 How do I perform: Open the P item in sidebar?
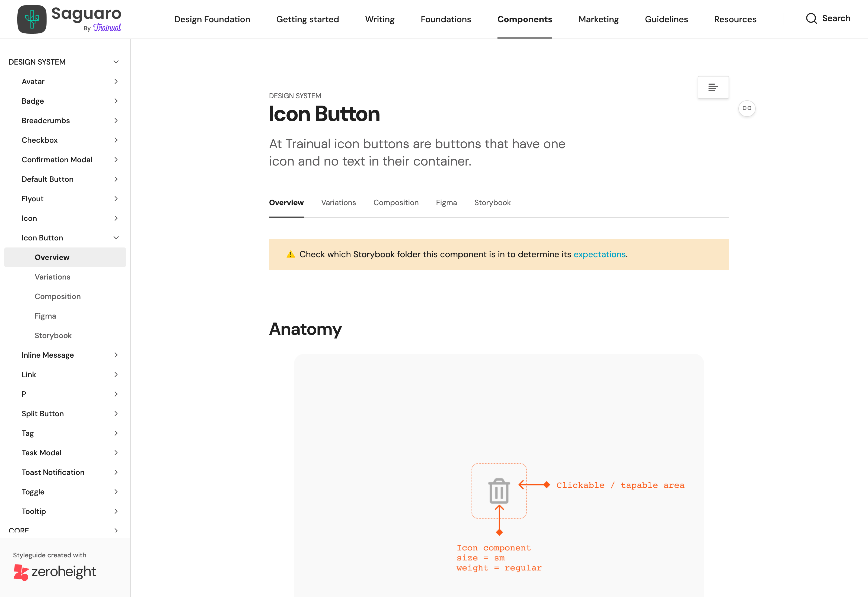[x=24, y=394]
